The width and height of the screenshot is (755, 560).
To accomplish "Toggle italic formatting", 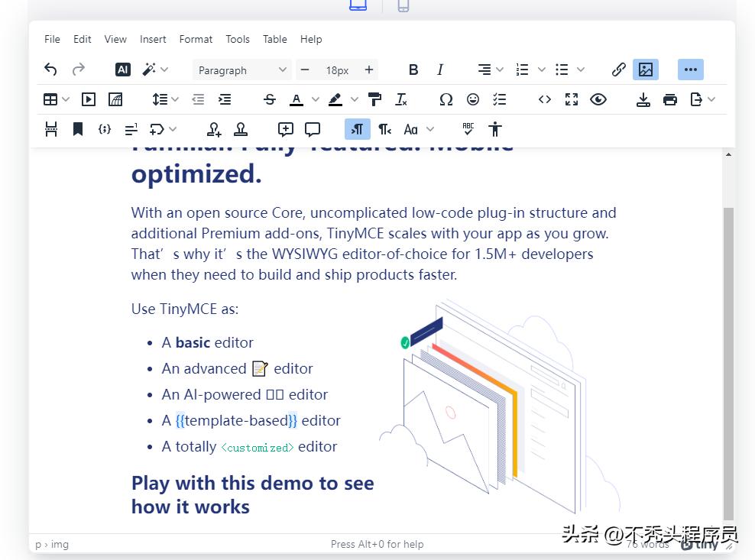I will pos(440,70).
